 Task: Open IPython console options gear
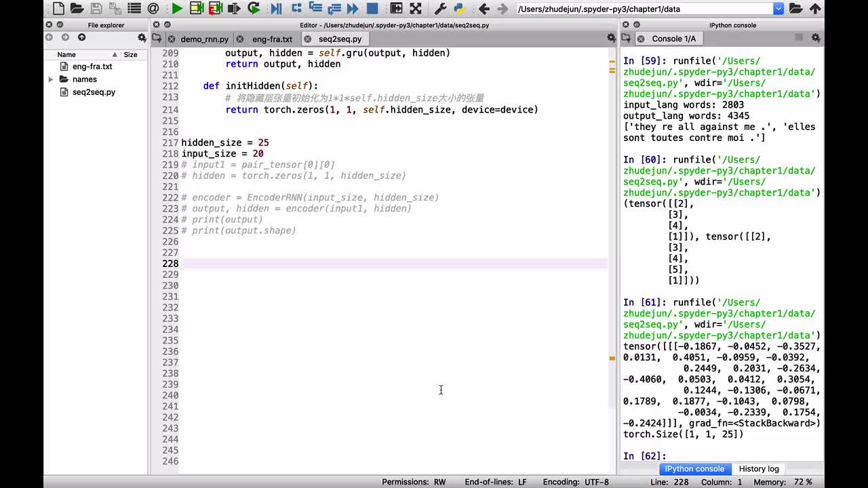tap(816, 38)
